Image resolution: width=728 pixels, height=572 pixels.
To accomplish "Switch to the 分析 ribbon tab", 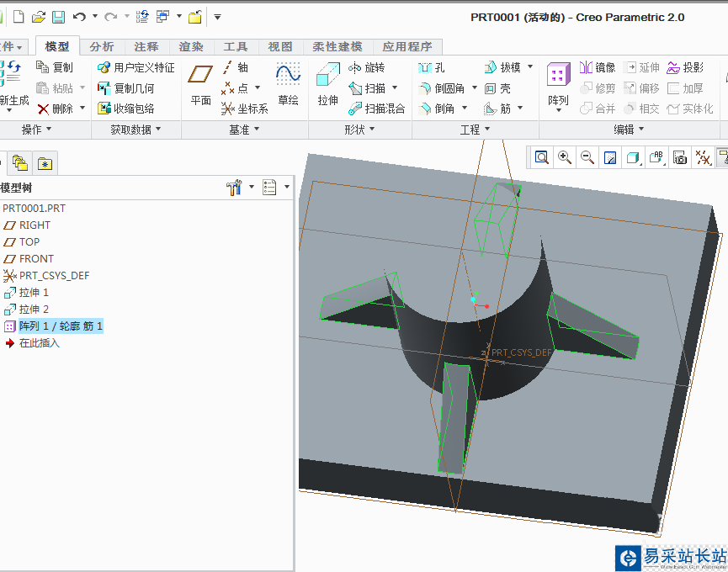I will tap(102, 47).
